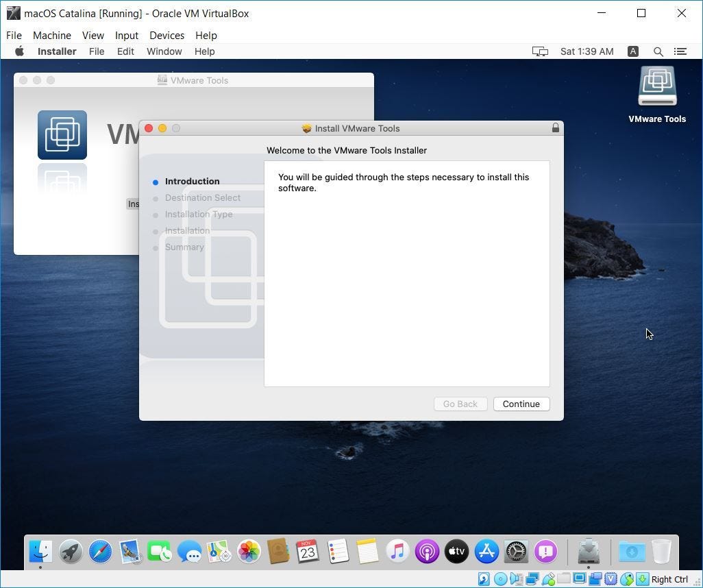Viewport: 703px width, 588px height.
Task: Open Notification Center from the menu bar
Action: click(x=680, y=51)
